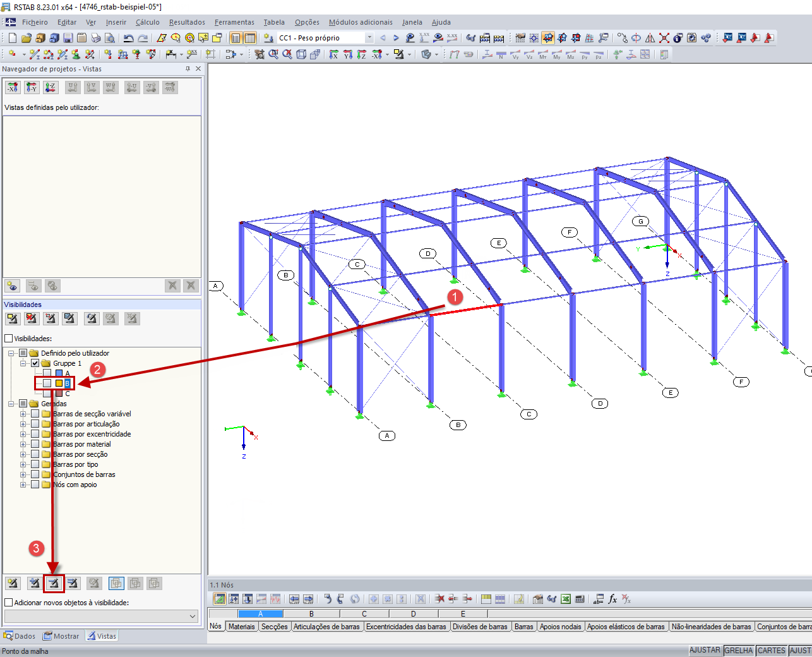Open the new objects visibility dropdown
Screen dimensions: 812x657
(102, 616)
